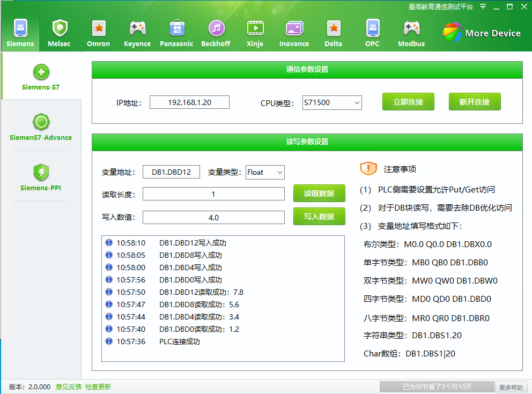This screenshot has width=532, height=394.
Task: Select log row DB1.DBD12读取成功: 7.8
Action: pos(223,292)
